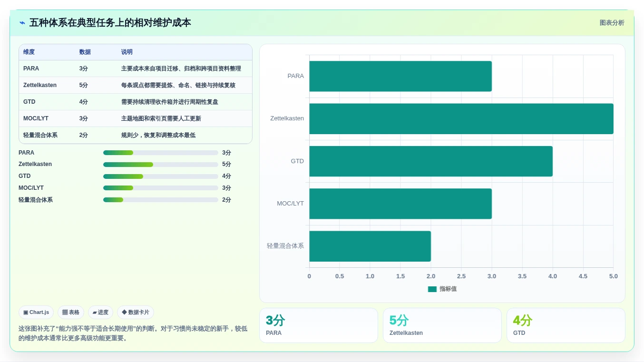Open the 3分 PARA data card
The width and height of the screenshot is (644, 362).
pyautogui.click(x=319, y=325)
